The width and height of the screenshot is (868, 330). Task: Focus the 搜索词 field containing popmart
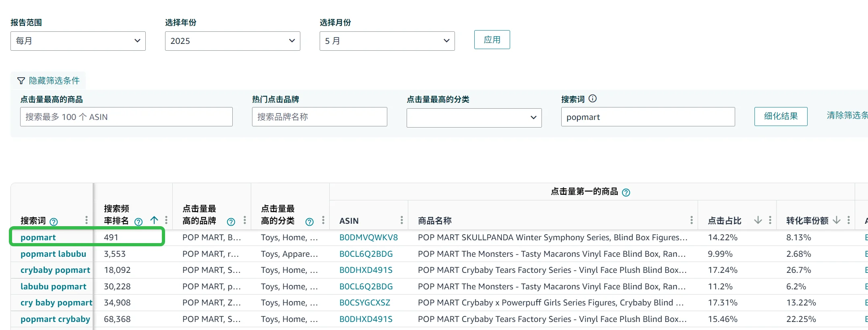(x=648, y=117)
